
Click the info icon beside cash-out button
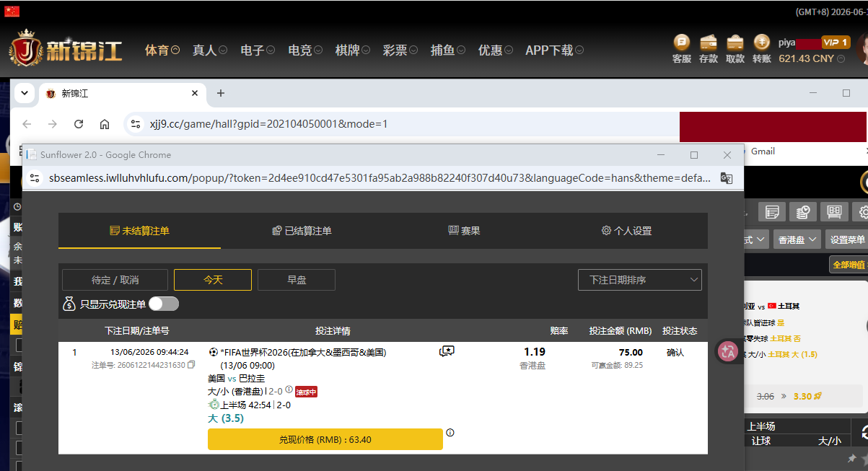pyautogui.click(x=450, y=433)
